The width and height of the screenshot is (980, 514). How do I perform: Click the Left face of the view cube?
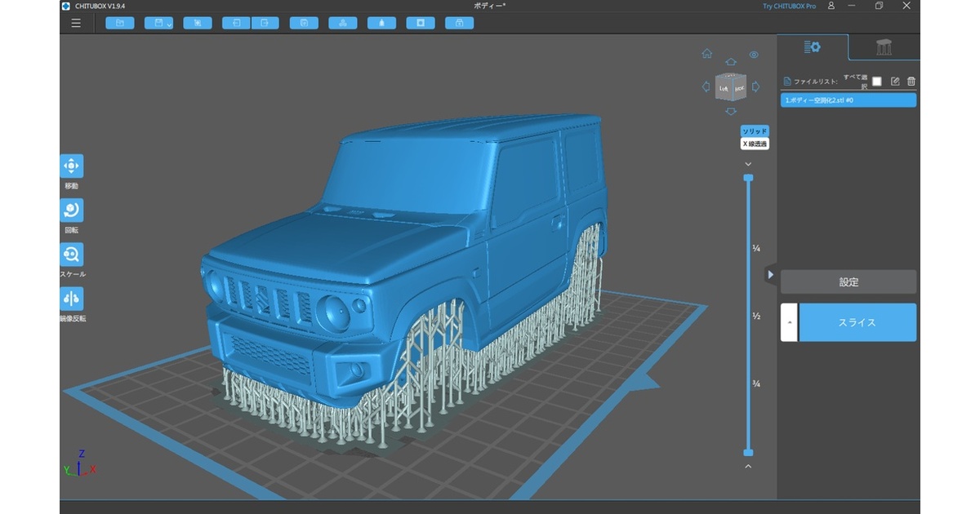pyautogui.click(x=724, y=87)
